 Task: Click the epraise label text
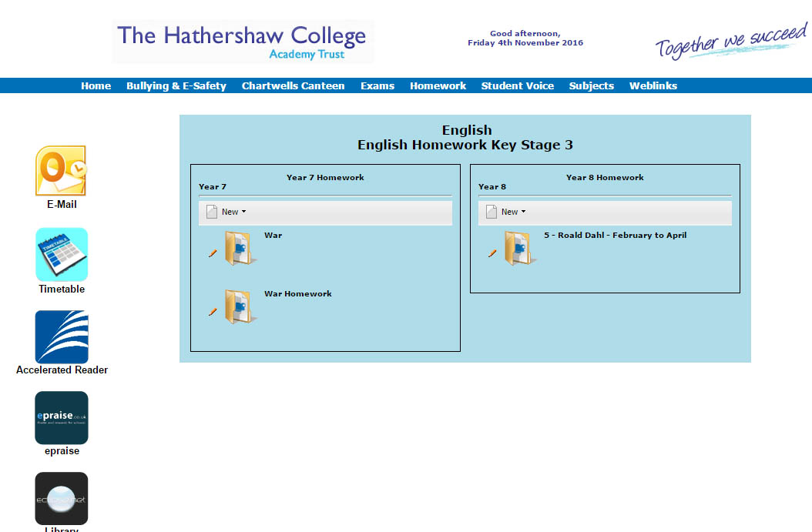tap(62, 450)
